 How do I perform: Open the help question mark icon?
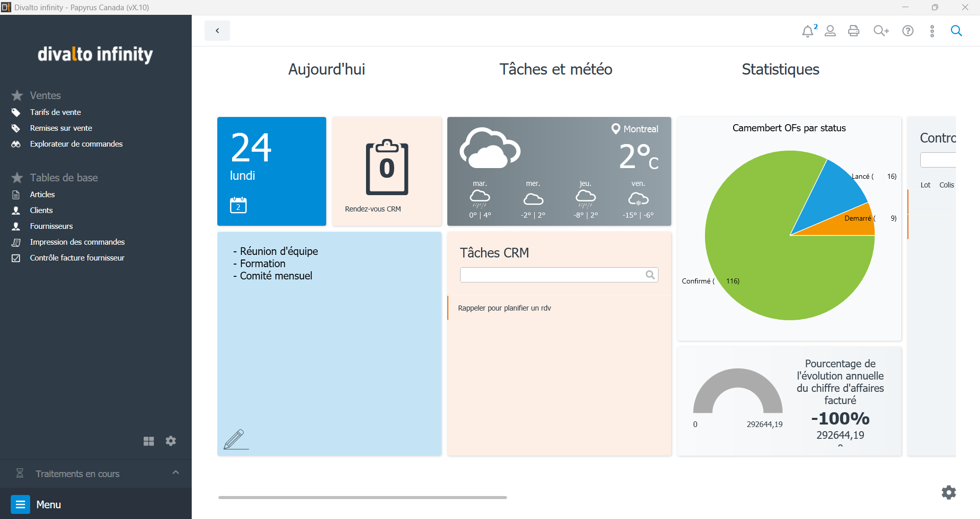tap(908, 31)
